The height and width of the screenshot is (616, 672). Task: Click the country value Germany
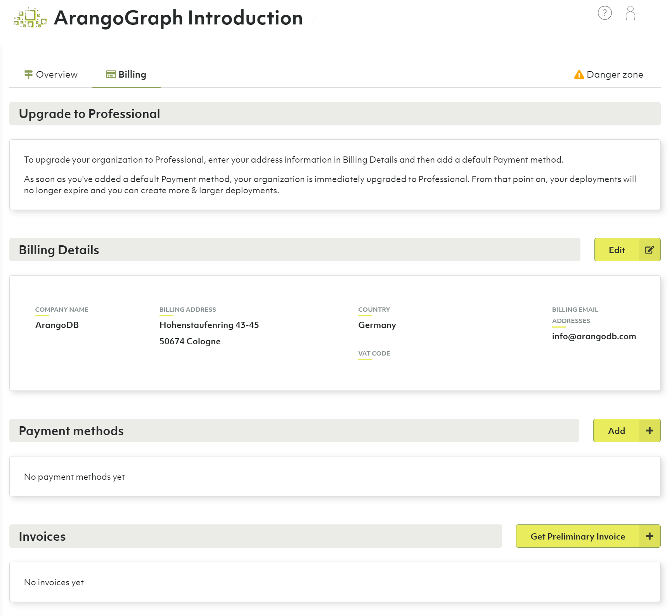point(377,325)
